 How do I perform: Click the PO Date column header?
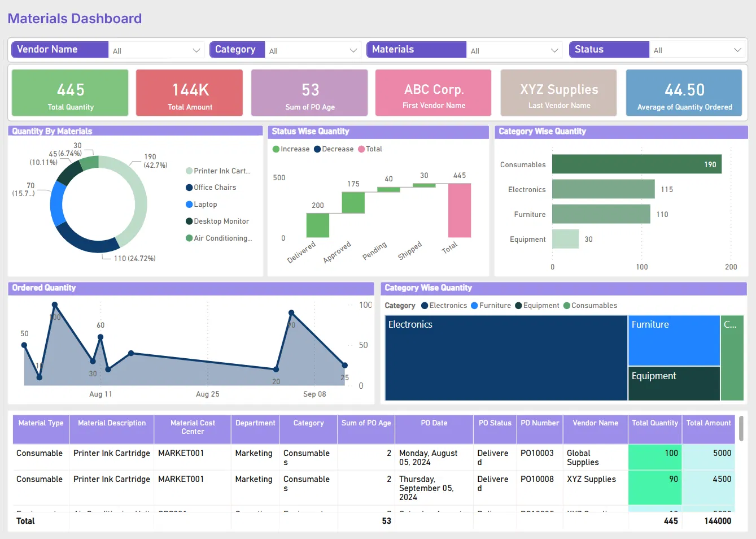point(434,423)
